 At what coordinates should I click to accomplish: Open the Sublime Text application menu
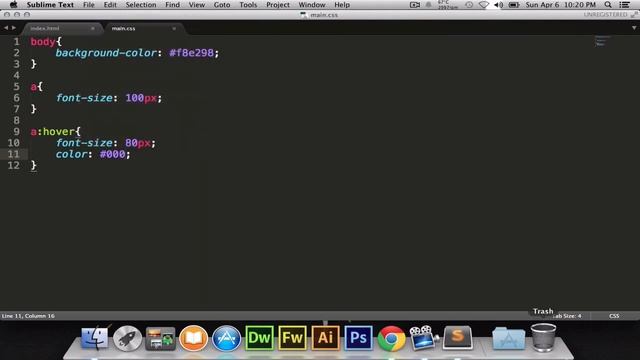50,5
